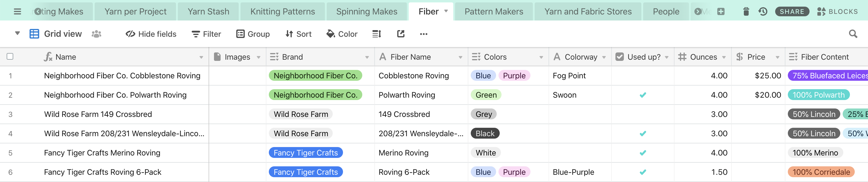Viewport: 868px width, 182px height.
Task: Toggle Used up? for Cobblestone Roving row
Action: tap(643, 76)
